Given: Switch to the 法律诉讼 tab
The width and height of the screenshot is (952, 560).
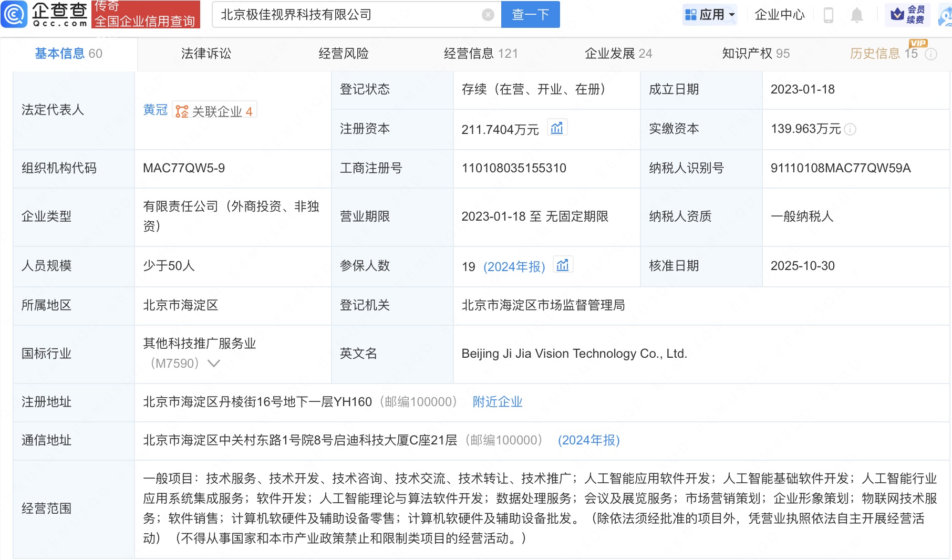Looking at the screenshot, I should (206, 54).
